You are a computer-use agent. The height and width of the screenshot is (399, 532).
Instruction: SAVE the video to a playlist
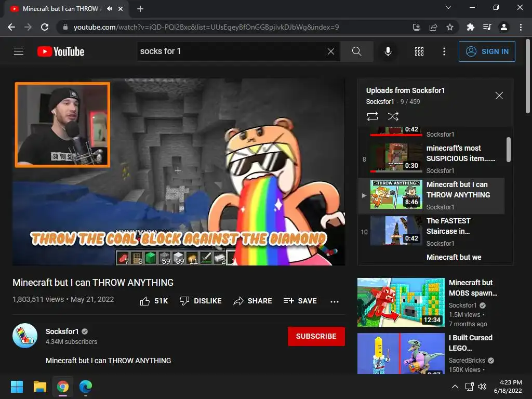(x=300, y=301)
